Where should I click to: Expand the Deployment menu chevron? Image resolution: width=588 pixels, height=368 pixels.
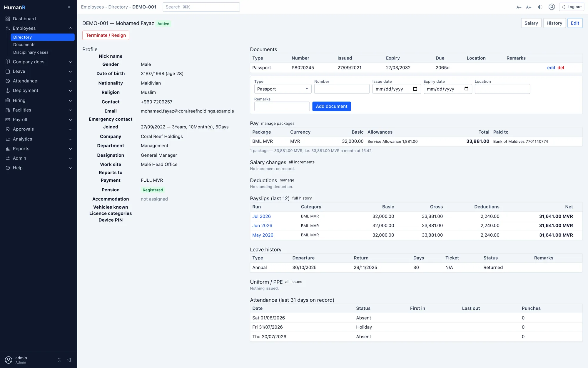71,91
